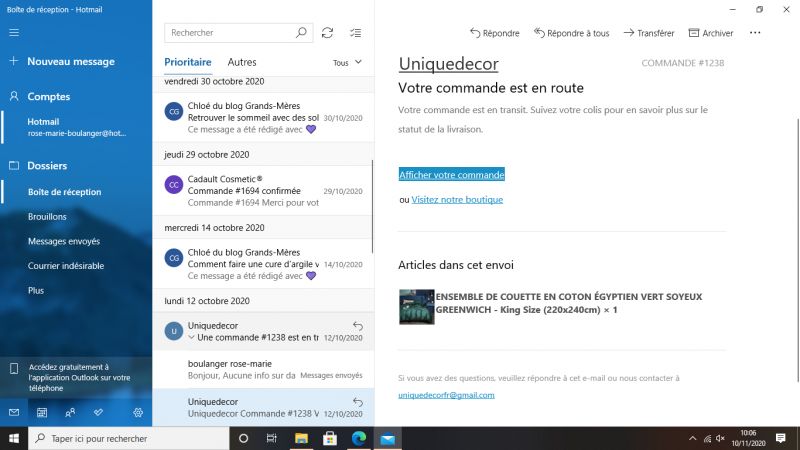
Task: Open the Tous filter dropdown
Action: tap(347, 63)
